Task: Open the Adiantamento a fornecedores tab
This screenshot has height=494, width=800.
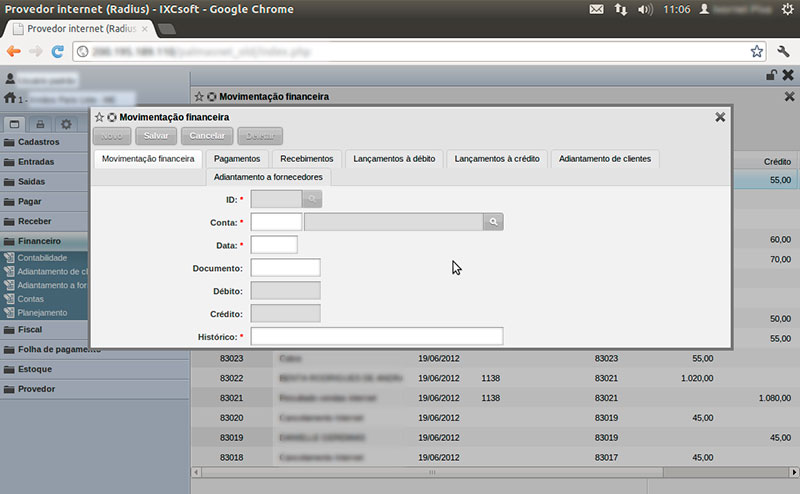Action: [268, 177]
